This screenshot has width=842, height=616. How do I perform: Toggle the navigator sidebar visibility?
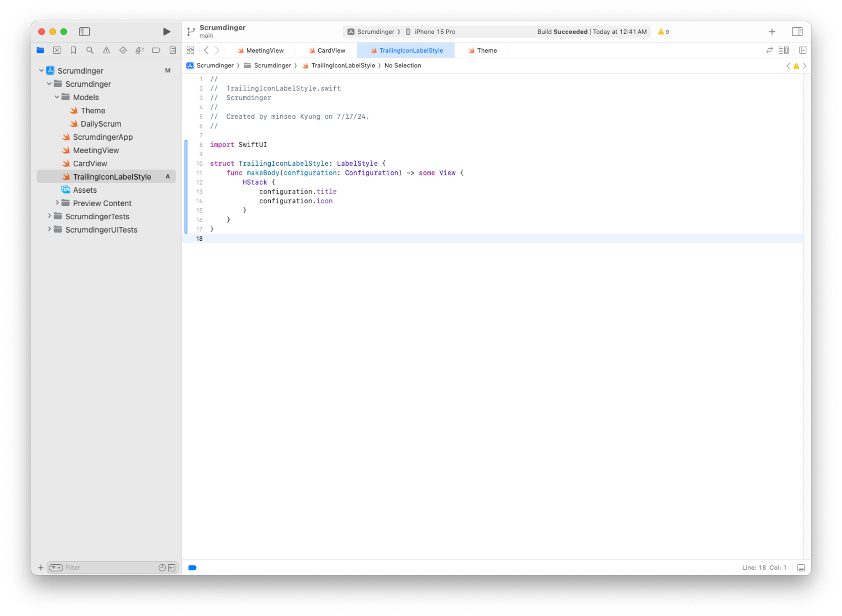84,32
